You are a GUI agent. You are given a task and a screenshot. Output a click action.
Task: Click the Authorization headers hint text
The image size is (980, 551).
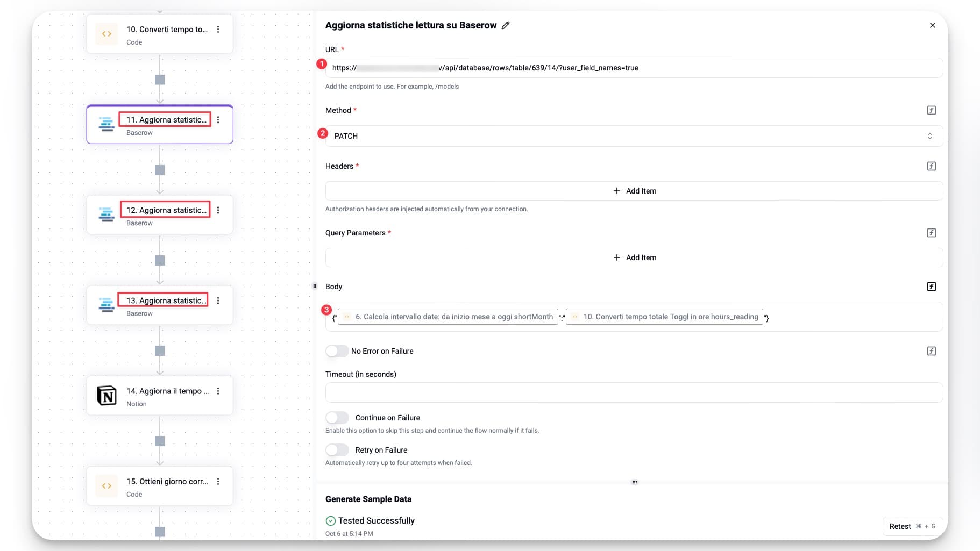[427, 209]
